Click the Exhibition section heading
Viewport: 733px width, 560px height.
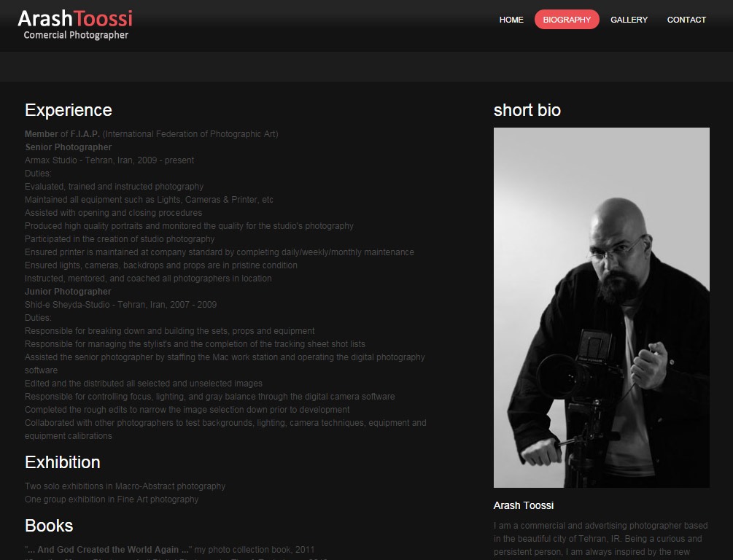pos(63,462)
